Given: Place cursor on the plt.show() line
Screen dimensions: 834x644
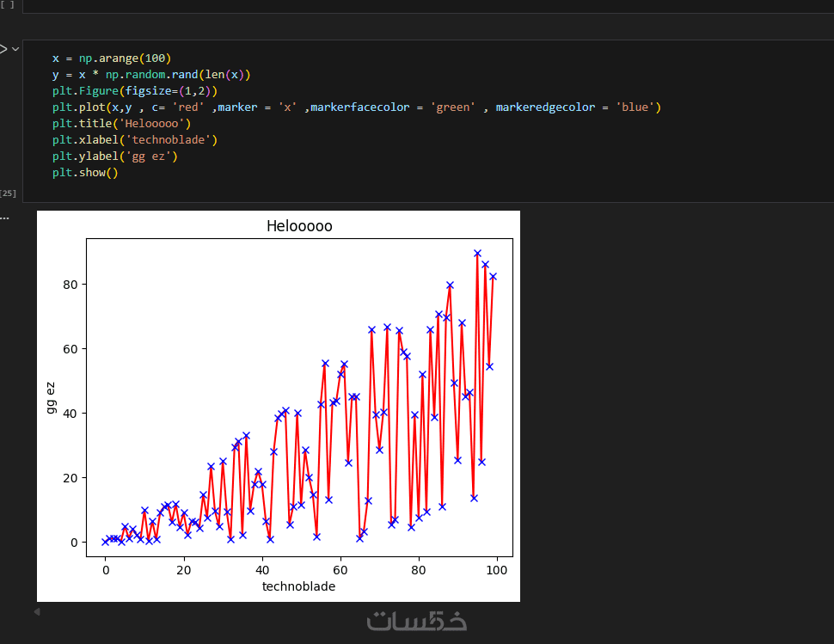Looking at the screenshot, I should (x=84, y=173).
